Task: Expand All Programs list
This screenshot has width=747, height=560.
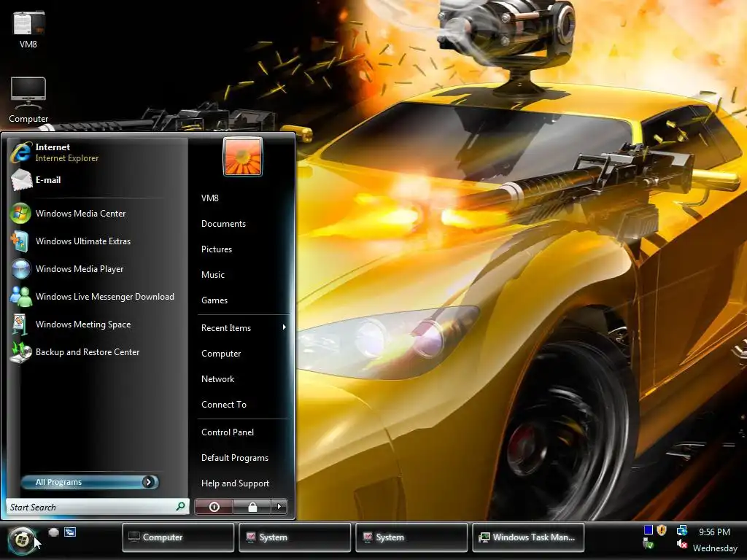Action: pos(90,482)
